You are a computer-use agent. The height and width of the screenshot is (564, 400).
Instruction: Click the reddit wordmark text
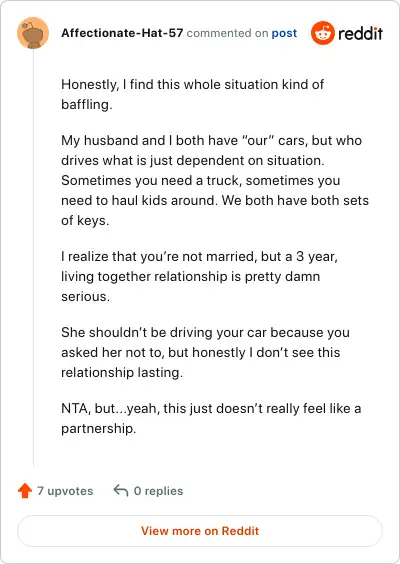coord(360,33)
